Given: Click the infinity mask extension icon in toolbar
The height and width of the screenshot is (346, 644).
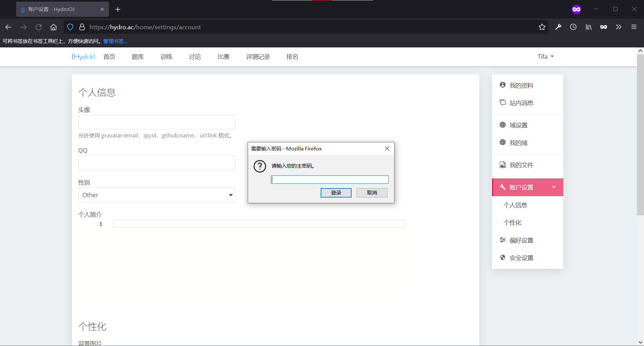Looking at the screenshot, I should pos(604,27).
